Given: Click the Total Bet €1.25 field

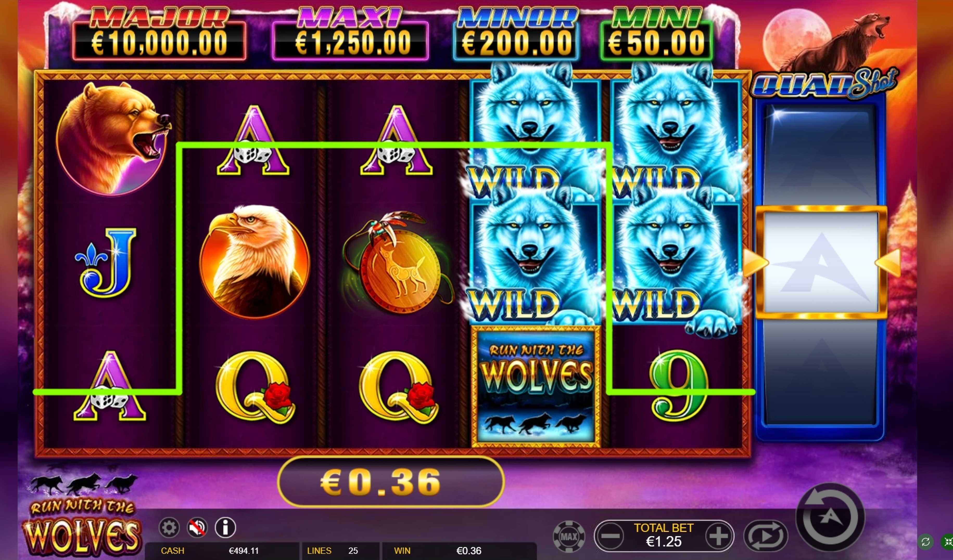Looking at the screenshot, I should (x=664, y=536).
